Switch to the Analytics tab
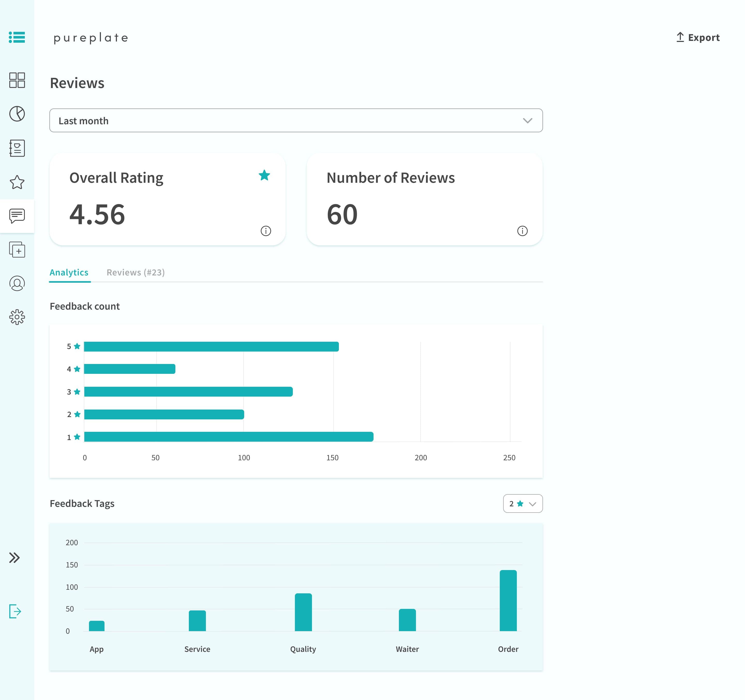This screenshot has height=700, width=745. pyautogui.click(x=69, y=273)
